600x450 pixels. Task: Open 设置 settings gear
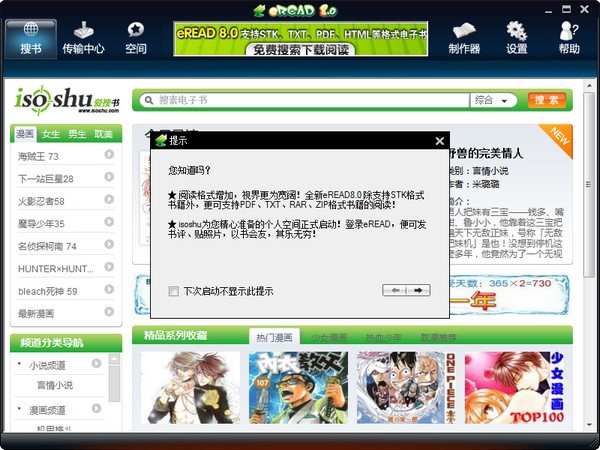517,39
